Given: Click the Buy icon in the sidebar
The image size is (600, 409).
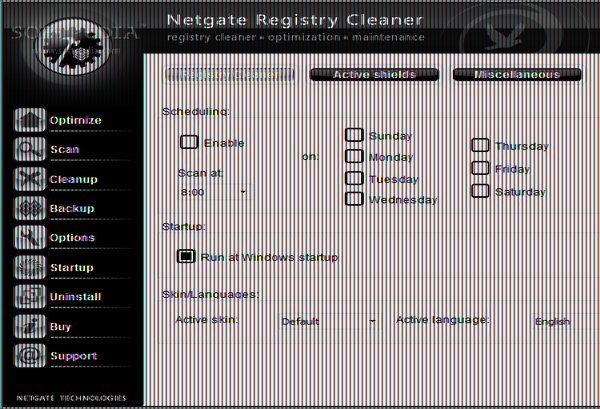Looking at the screenshot, I should click(30, 326).
